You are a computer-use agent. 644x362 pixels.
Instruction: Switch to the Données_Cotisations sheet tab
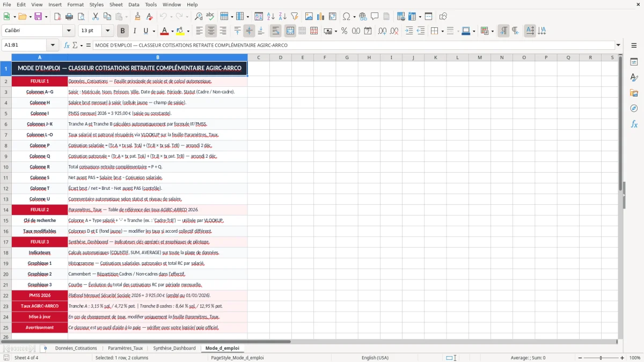(76, 348)
